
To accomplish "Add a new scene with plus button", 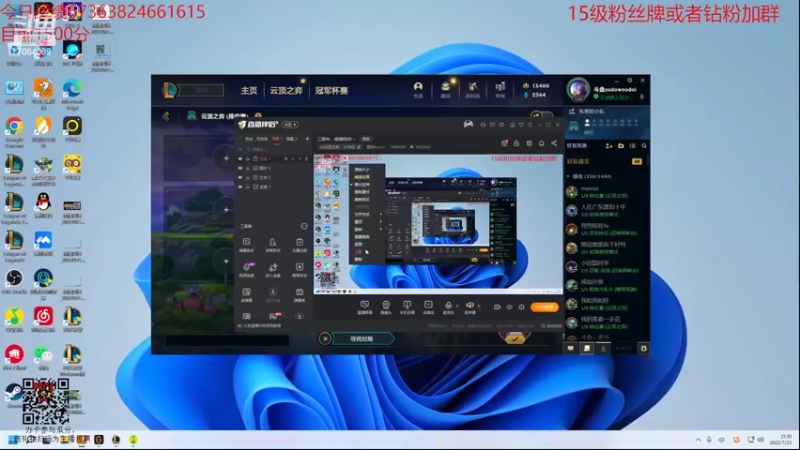I will [x=307, y=139].
